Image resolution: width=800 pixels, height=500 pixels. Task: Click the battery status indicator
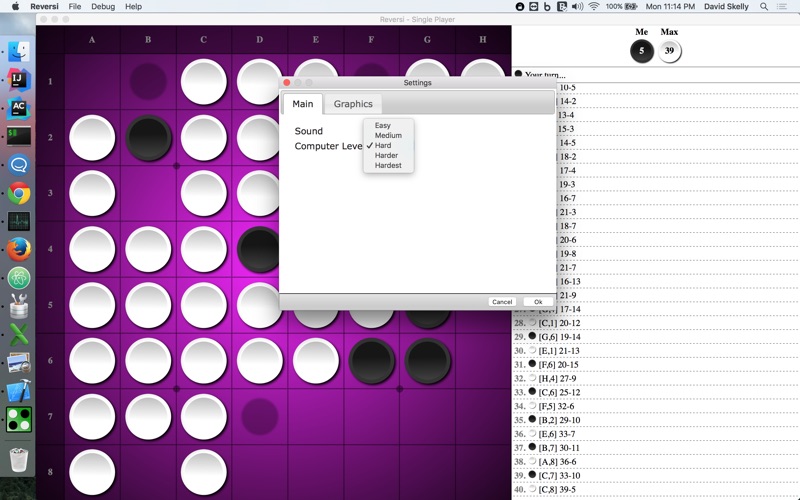[x=622, y=6]
